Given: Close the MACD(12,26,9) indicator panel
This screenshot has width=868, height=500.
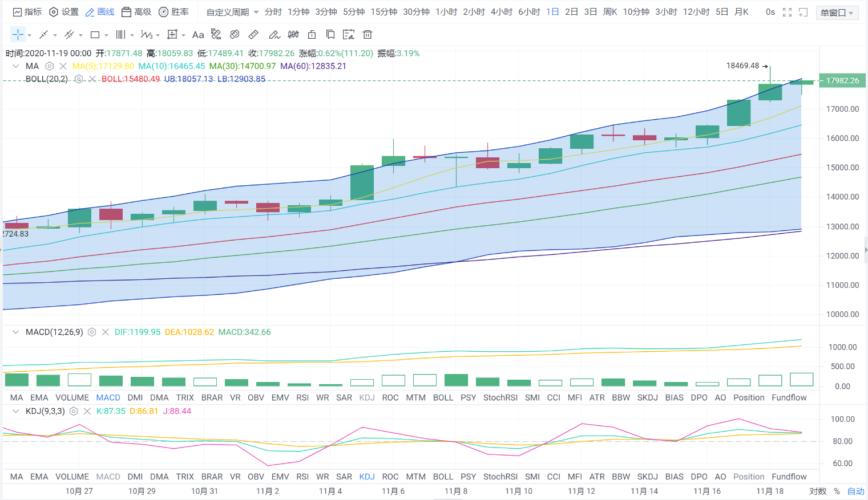Looking at the screenshot, I should pos(106,332).
